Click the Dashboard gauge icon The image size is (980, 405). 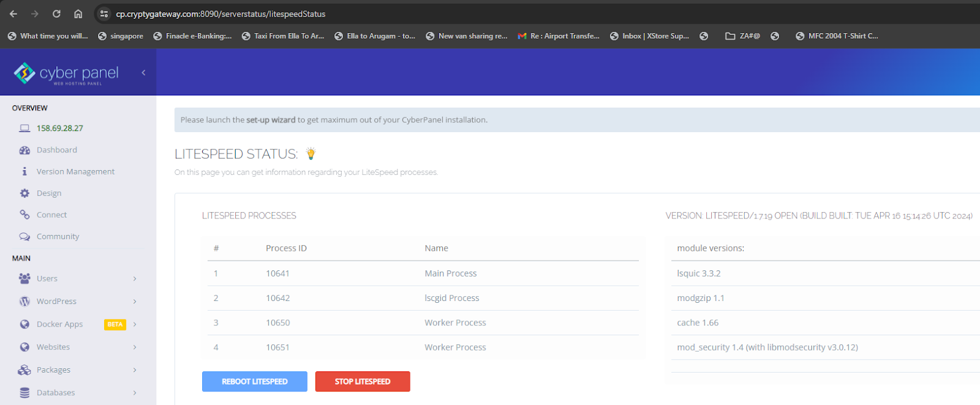click(24, 150)
